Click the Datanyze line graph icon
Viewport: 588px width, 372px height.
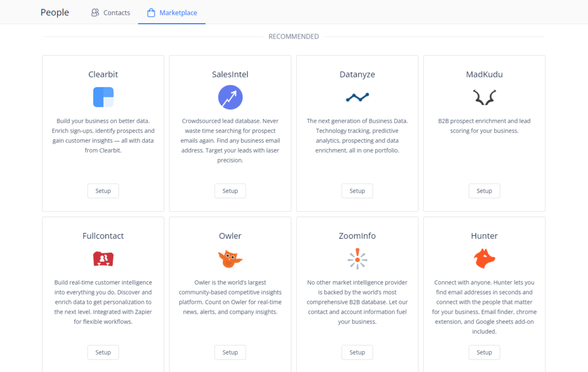(x=357, y=97)
